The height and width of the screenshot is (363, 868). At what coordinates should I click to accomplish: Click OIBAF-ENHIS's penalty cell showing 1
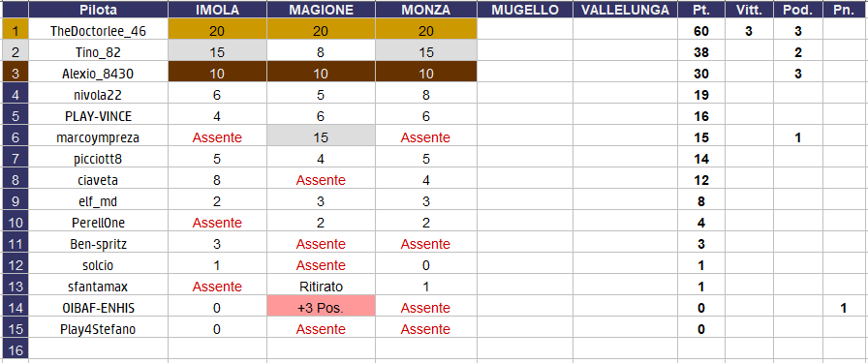845,308
